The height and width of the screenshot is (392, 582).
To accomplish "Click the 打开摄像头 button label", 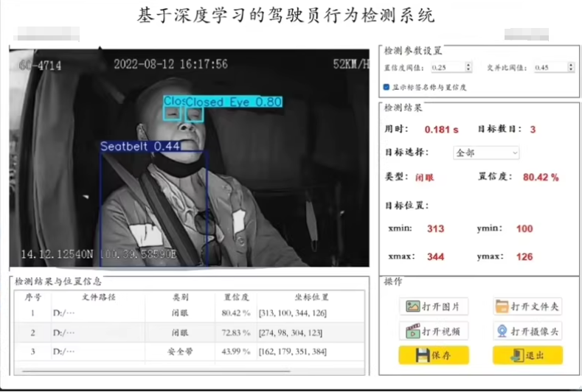I will click(x=535, y=331).
